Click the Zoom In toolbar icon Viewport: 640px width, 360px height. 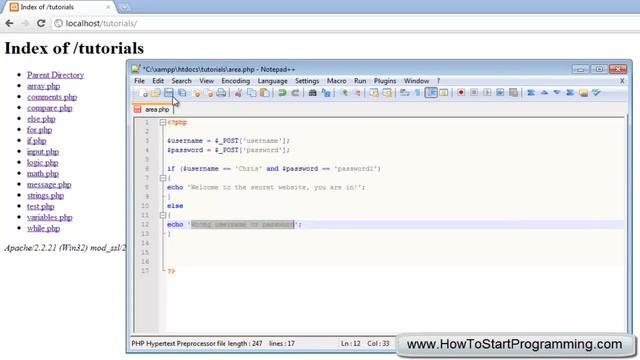(344, 93)
